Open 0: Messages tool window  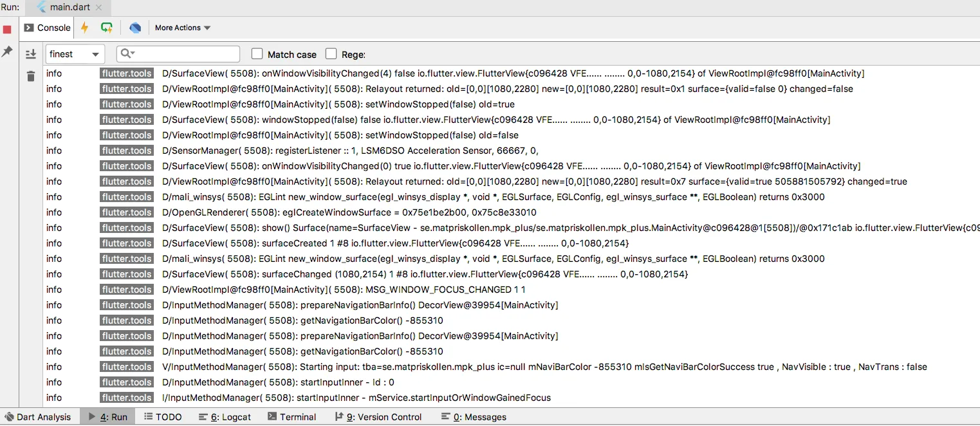tap(474, 417)
